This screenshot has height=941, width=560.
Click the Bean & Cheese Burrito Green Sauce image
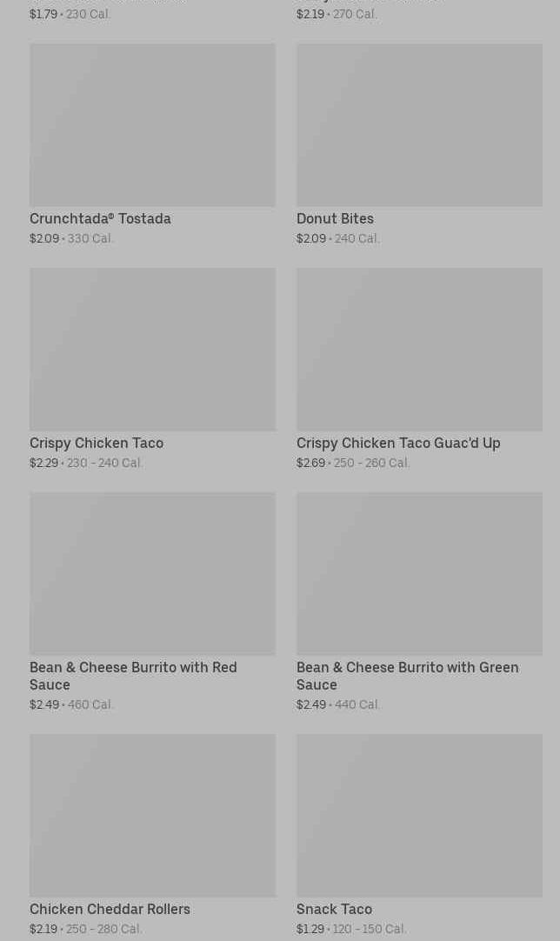419,574
